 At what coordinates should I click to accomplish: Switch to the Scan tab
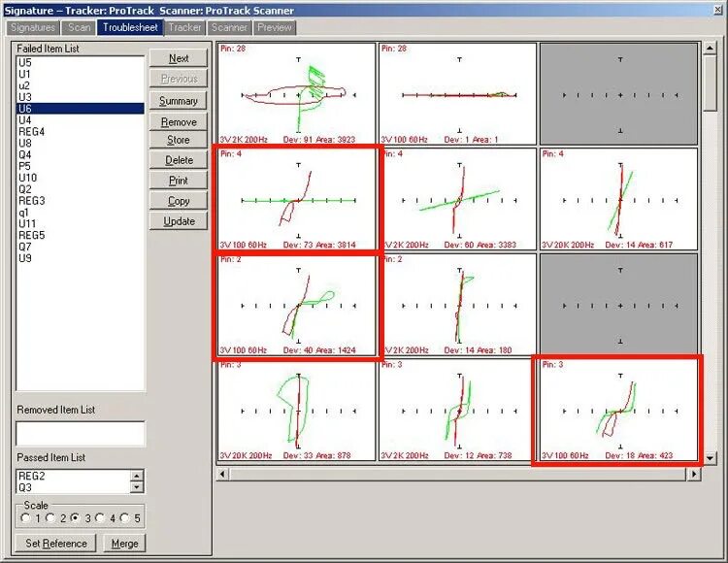pos(79,27)
